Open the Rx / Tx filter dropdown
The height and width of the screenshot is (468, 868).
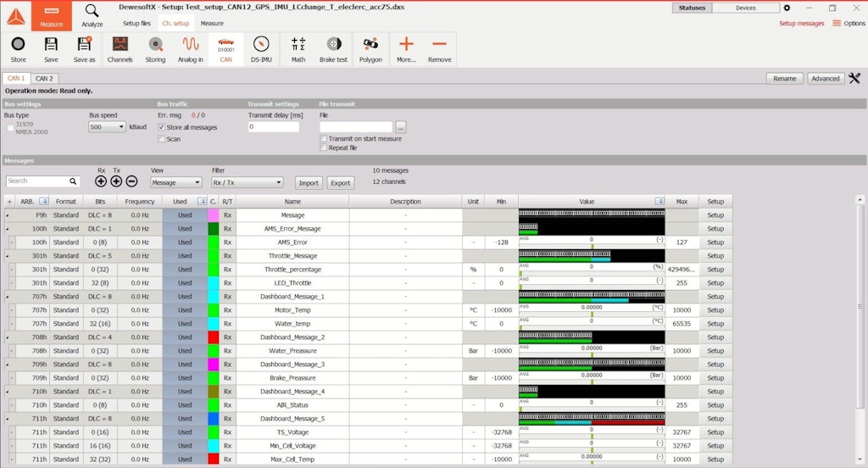pyautogui.click(x=247, y=182)
